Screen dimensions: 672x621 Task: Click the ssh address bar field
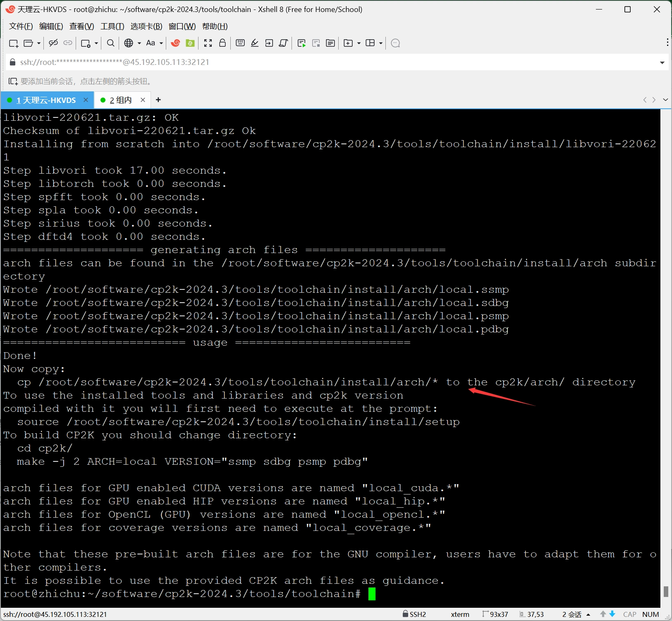(337, 62)
